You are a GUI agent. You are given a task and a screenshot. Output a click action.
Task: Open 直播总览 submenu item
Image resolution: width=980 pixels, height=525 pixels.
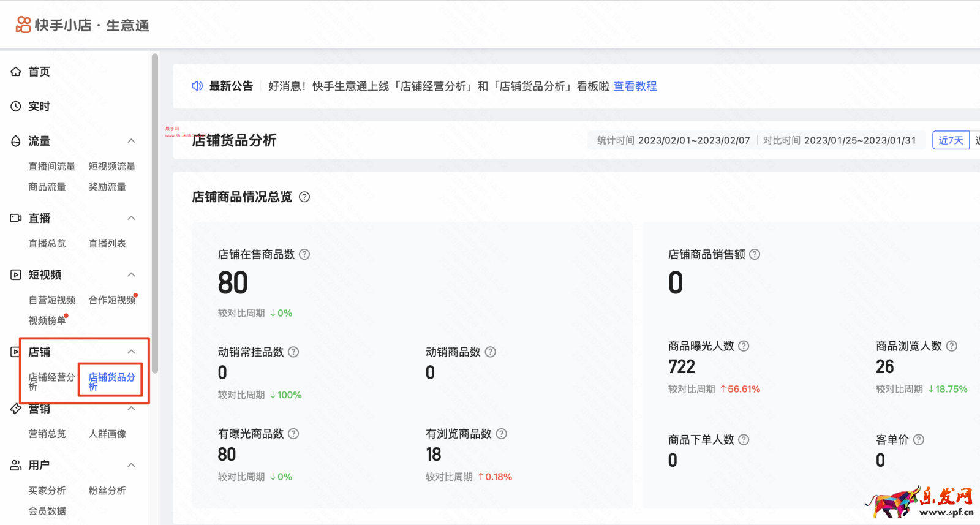tap(47, 244)
